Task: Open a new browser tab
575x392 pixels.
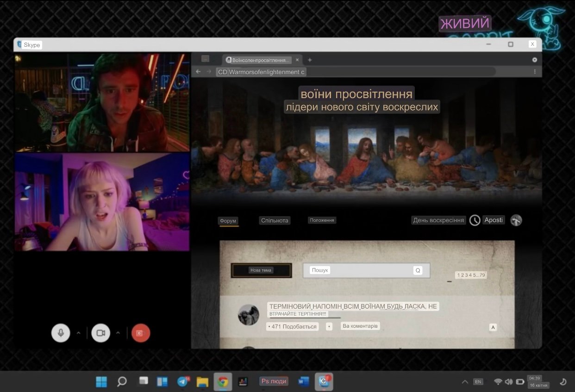Action: click(310, 60)
